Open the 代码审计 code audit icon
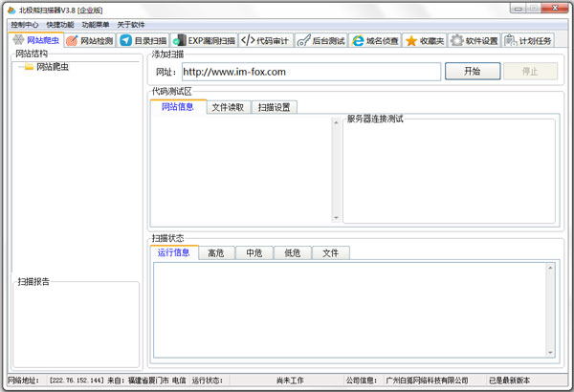 click(x=248, y=41)
